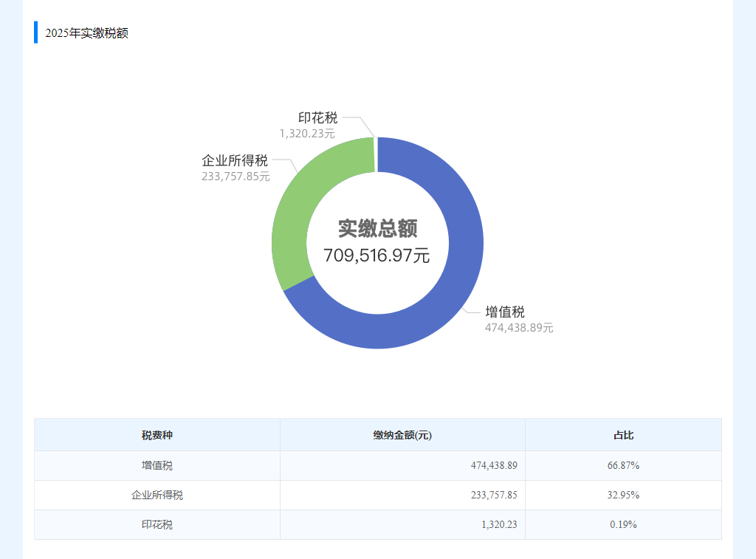Select the 增值税 row in the table
756x559 pixels.
(x=157, y=465)
